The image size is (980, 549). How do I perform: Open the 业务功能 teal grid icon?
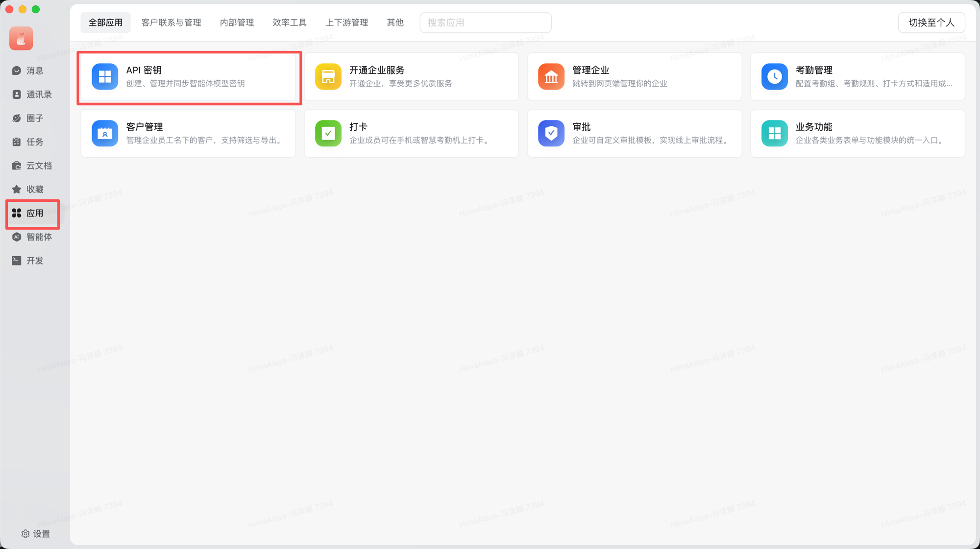click(774, 133)
